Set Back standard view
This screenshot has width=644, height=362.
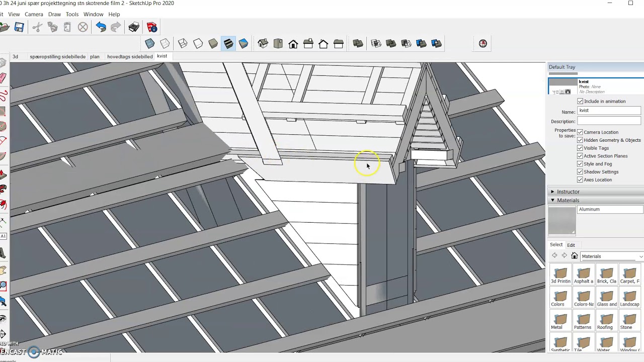[323, 44]
